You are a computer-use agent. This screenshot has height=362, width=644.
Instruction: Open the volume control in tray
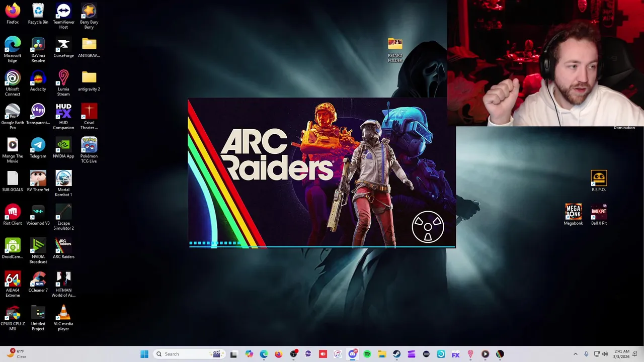[605, 354]
